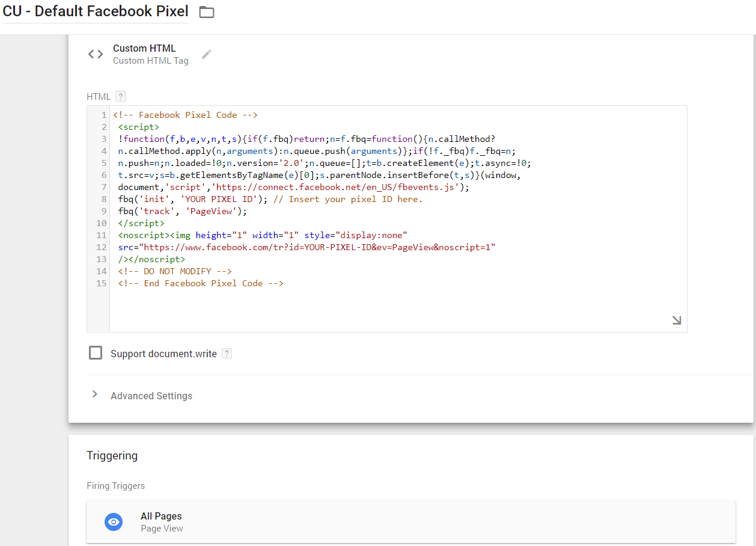Grab the code editor resize arrow handle

click(677, 321)
